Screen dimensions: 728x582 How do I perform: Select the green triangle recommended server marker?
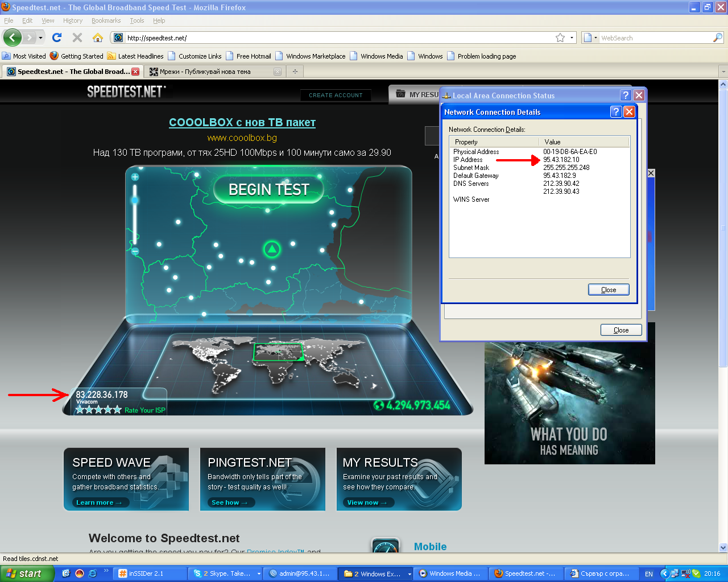point(272,249)
